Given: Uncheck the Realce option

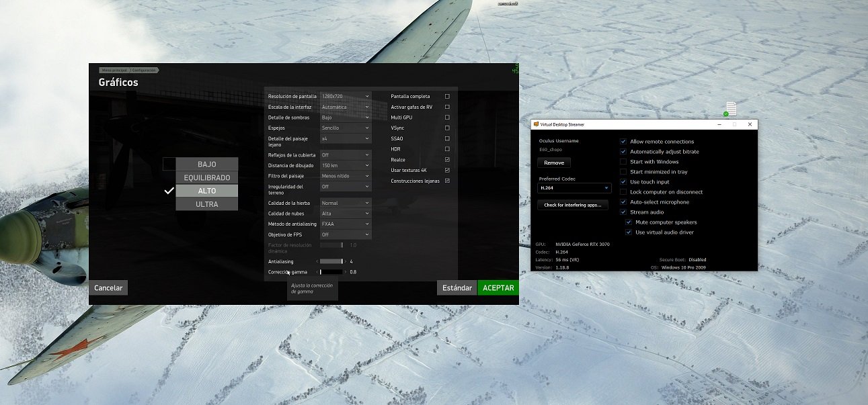Looking at the screenshot, I should coord(447,160).
